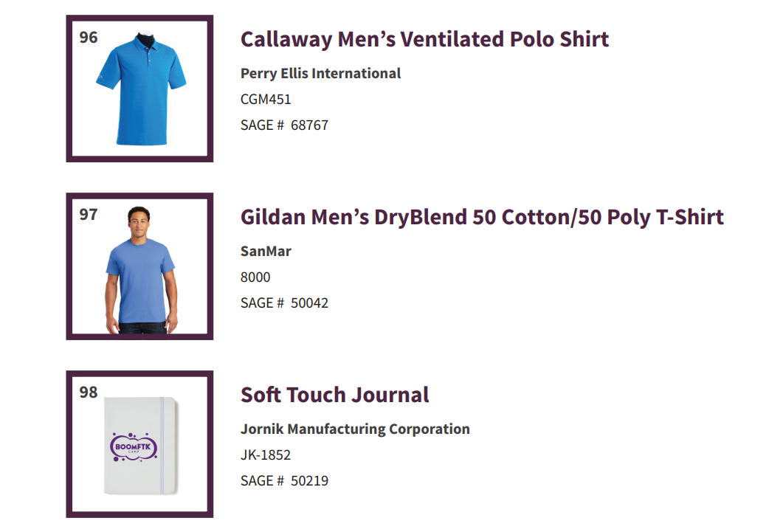769x532 pixels.
Task: Click the item number 96 badge
Action: click(89, 38)
